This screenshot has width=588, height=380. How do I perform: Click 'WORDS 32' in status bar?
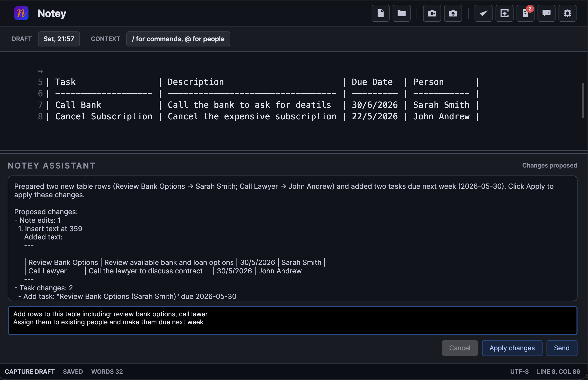107,372
